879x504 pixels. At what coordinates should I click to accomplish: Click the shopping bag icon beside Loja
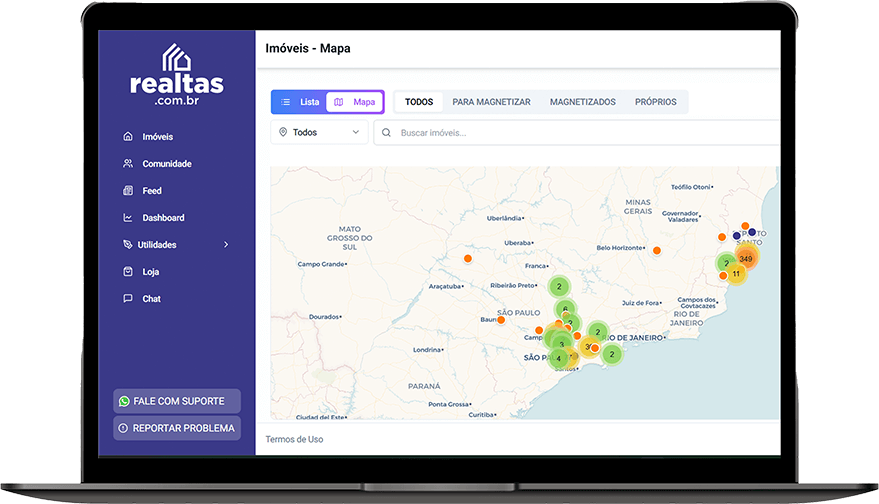[128, 271]
